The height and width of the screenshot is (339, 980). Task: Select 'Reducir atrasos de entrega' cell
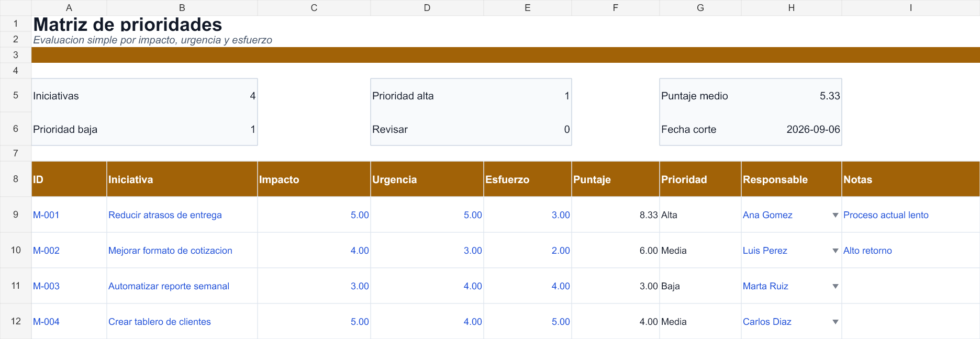pyautogui.click(x=182, y=215)
